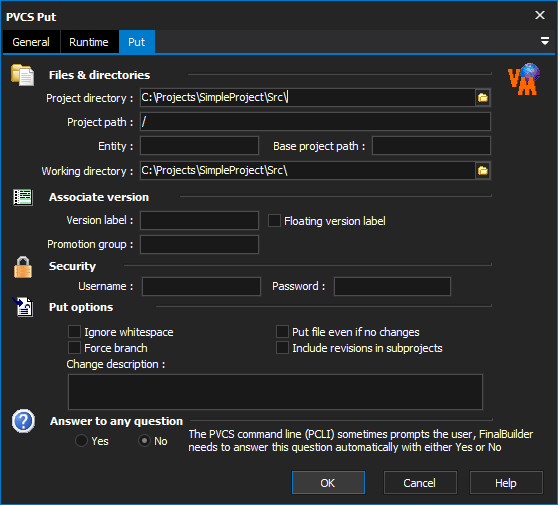558x505 pixels.
Task: Click the Username input field
Action: point(201,286)
